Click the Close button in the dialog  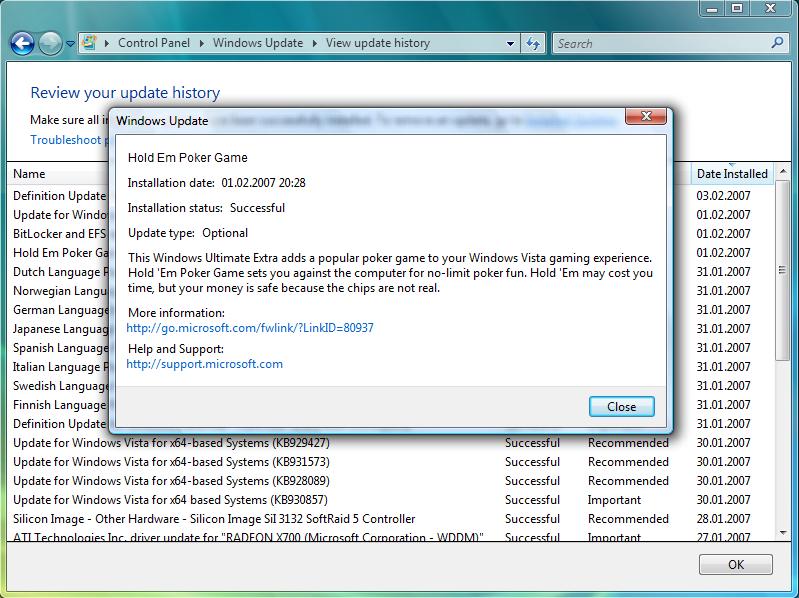click(622, 406)
